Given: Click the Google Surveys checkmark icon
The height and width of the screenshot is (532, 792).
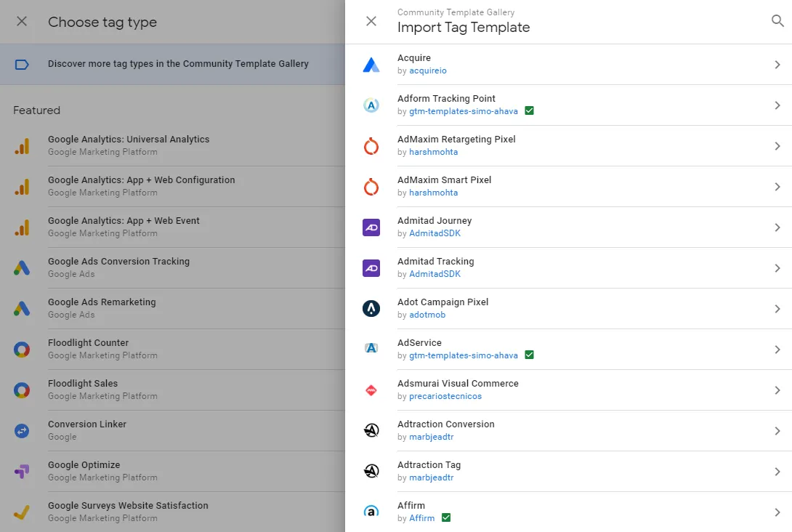Looking at the screenshot, I should (x=22, y=512).
